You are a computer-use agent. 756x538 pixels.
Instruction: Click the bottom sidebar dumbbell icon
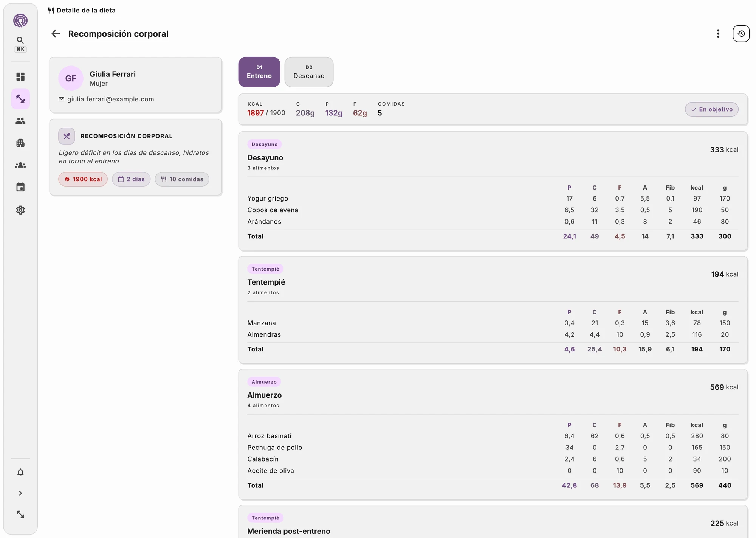[x=20, y=515]
